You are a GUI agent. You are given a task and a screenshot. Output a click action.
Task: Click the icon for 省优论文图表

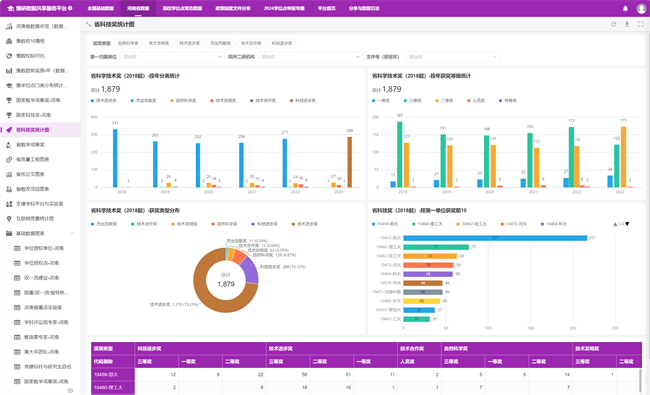pyautogui.click(x=9, y=174)
